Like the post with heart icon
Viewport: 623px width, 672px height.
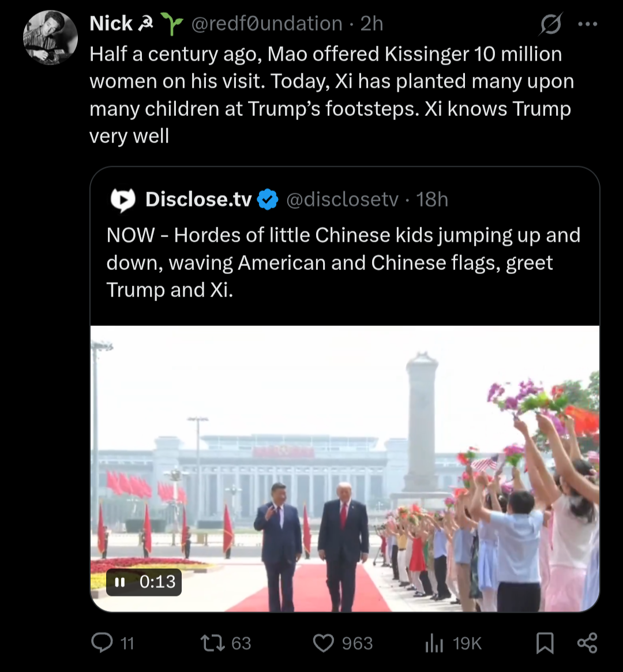click(324, 643)
